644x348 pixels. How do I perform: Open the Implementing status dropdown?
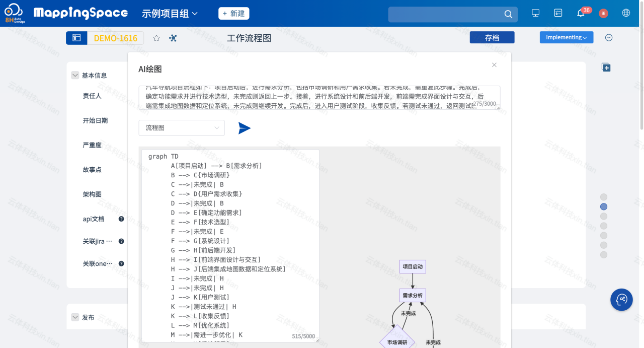[x=567, y=37]
